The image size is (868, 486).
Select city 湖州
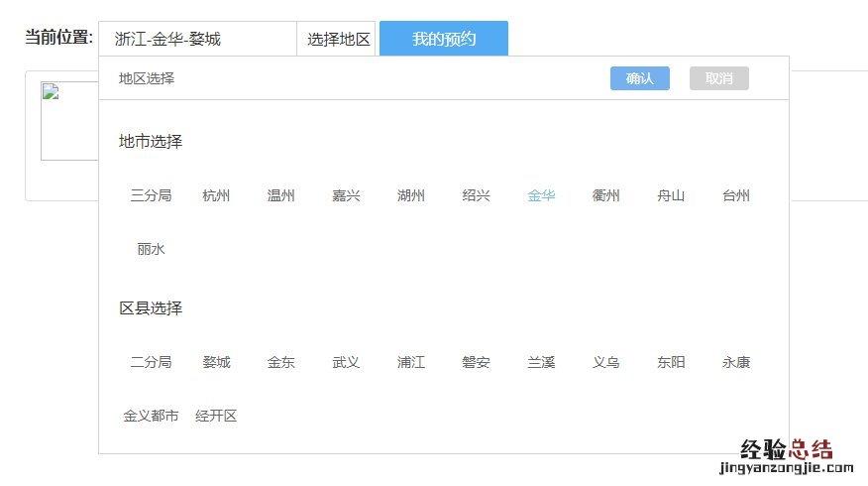pyautogui.click(x=411, y=195)
